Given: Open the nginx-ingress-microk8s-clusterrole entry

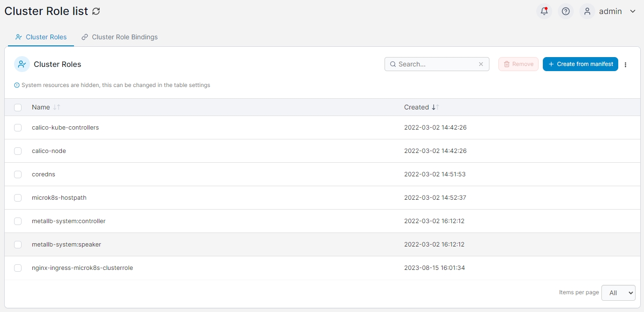Looking at the screenshot, I should tap(82, 268).
